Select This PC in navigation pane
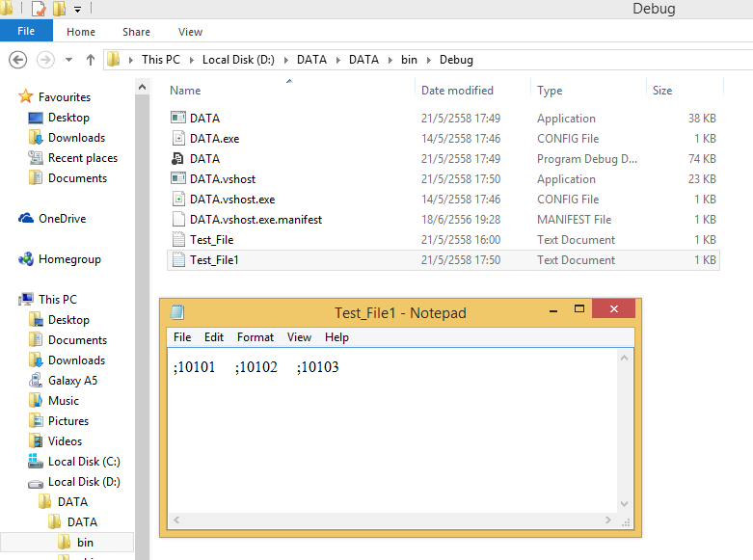The image size is (753, 560). point(58,299)
